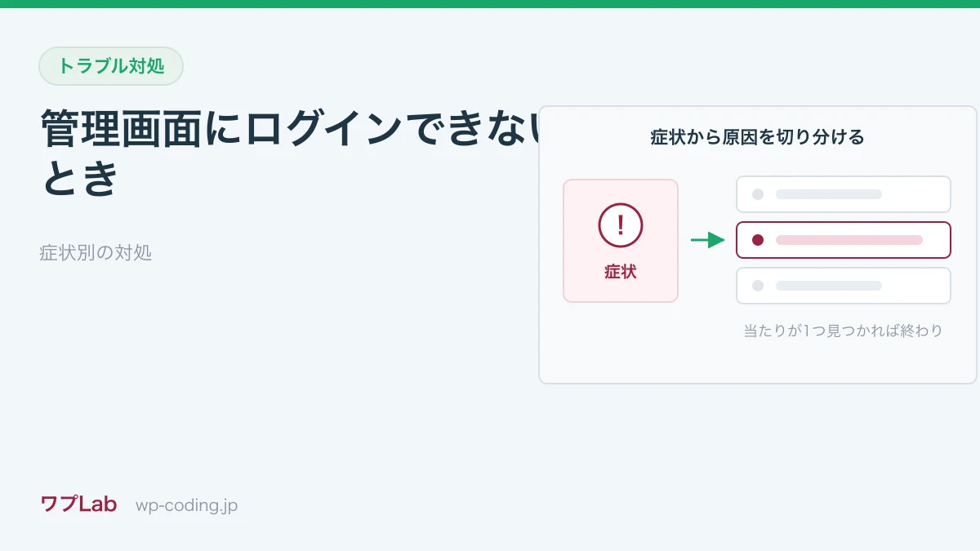980x551 pixels.
Task: Click the gray placeholder bar in top row
Action: [829, 194]
